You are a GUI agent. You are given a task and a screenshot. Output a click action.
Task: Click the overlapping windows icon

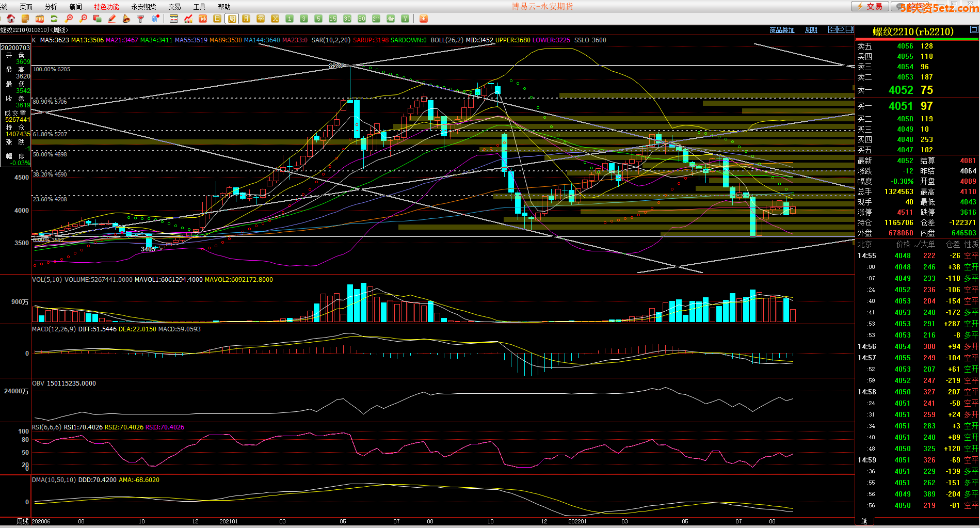pyautogui.click(x=98, y=19)
